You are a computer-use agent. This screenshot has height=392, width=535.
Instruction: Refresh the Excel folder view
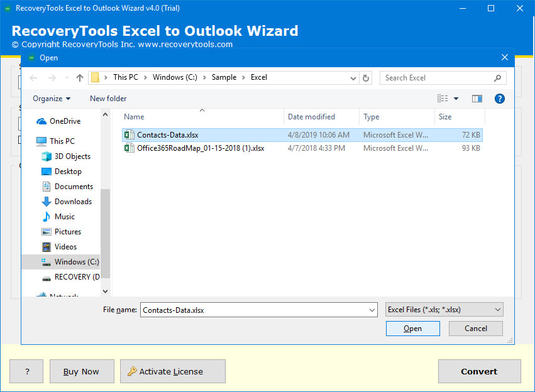pos(365,78)
